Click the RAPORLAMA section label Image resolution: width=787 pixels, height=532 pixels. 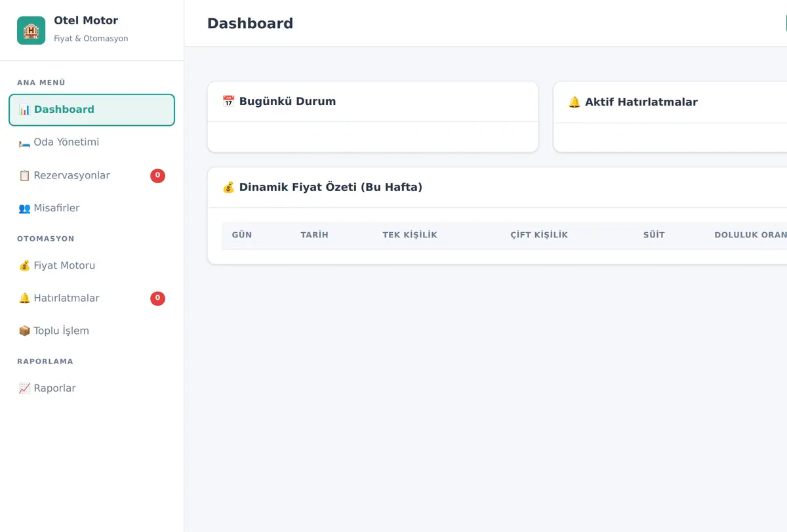(45, 361)
